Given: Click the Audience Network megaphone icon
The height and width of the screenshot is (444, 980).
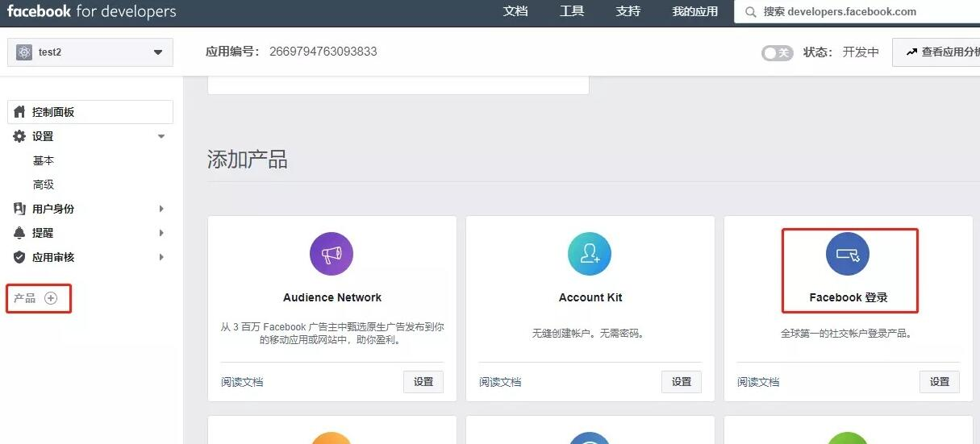Looking at the screenshot, I should [332, 255].
